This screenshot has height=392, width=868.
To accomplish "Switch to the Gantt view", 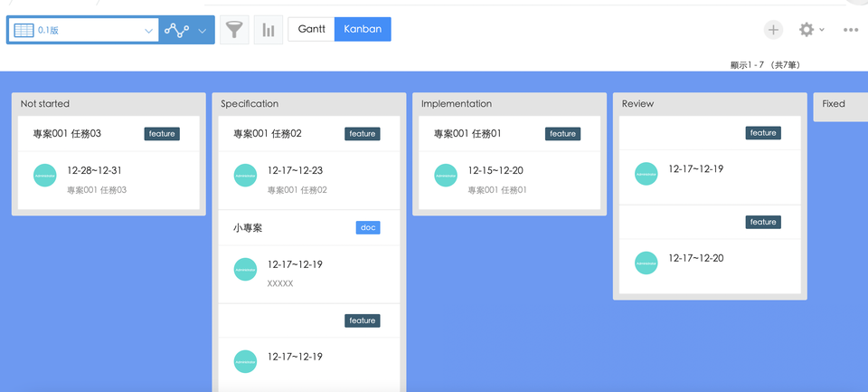I will coord(311,29).
